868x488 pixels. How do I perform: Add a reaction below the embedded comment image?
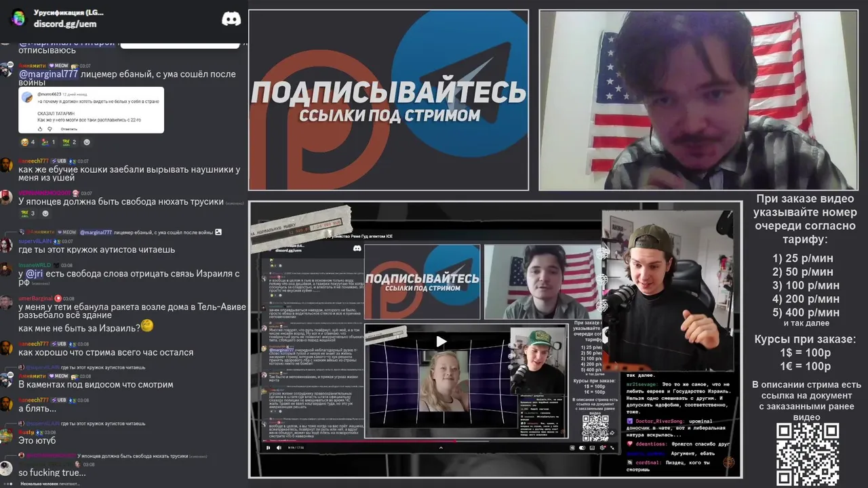pyautogui.click(x=86, y=142)
